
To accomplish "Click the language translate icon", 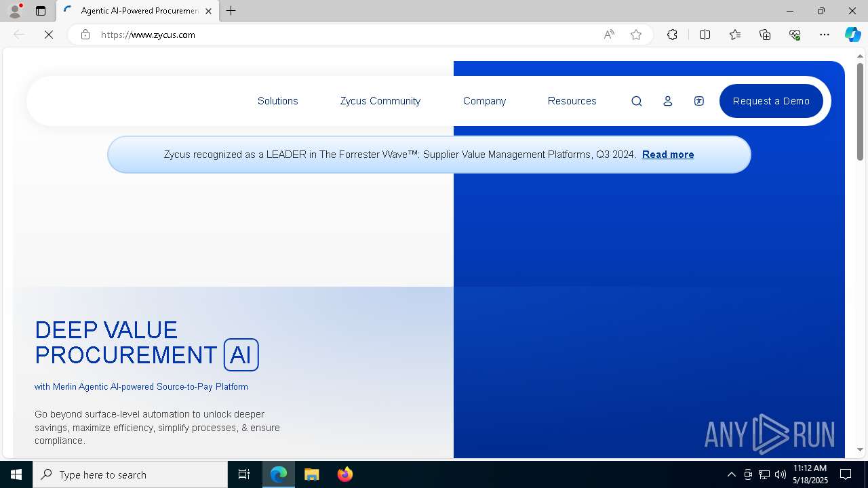I will (699, 101).
